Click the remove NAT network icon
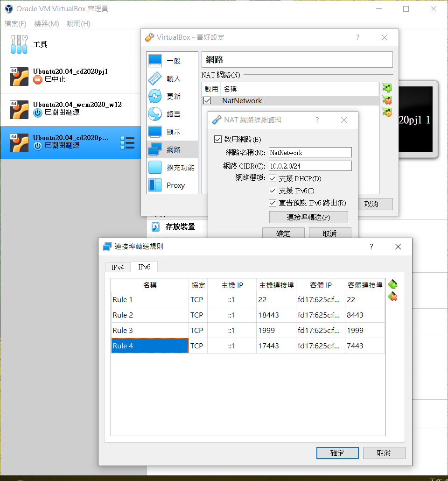 click(x=386, y=100)
